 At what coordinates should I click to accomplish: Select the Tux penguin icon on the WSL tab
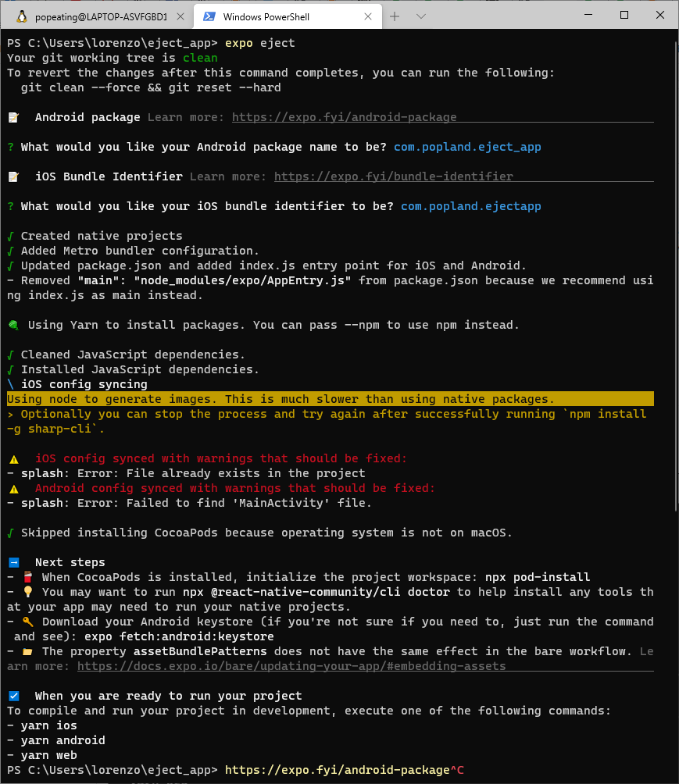[22, 16]
